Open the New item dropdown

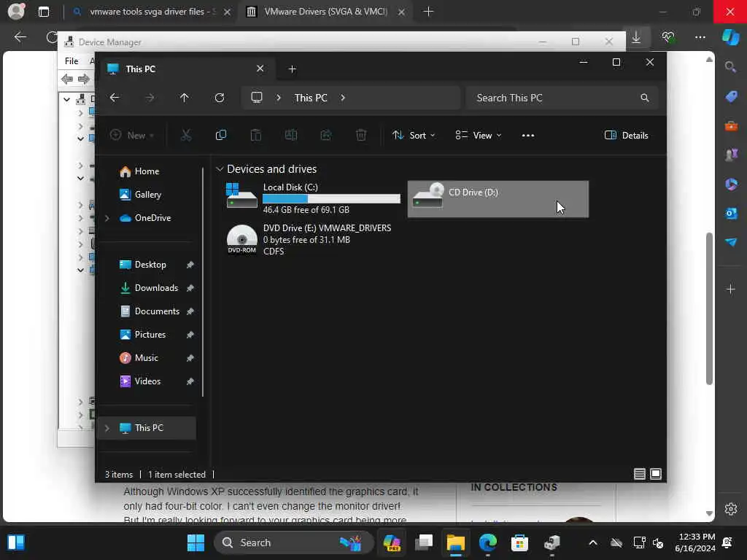pos(132,135)
